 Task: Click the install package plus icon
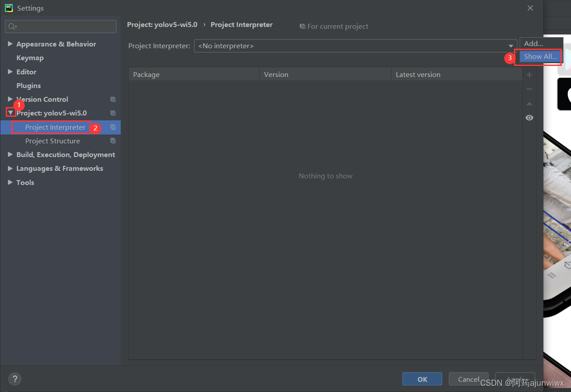click(529, 75)
